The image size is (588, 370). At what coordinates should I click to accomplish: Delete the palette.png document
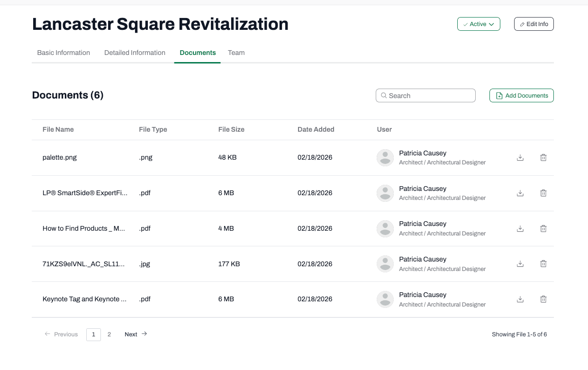click(543, 158)
